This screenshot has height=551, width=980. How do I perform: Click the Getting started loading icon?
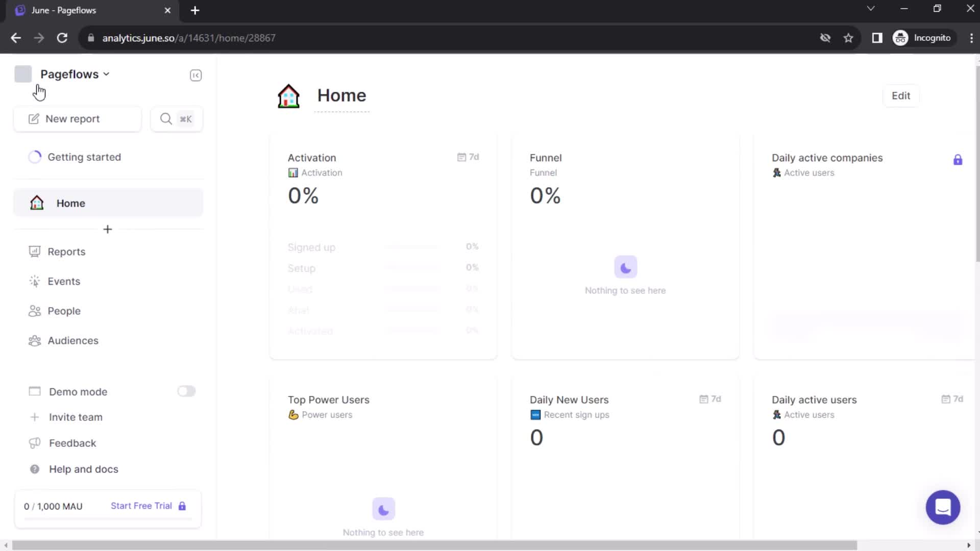[35, 157]
